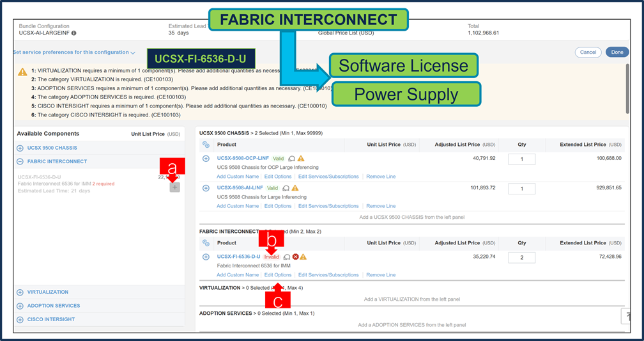Viewport: 644px width, 341px height.
Task: Click the '2 required' text under Fabric Interconnect 6536
Action: [103, 184]
